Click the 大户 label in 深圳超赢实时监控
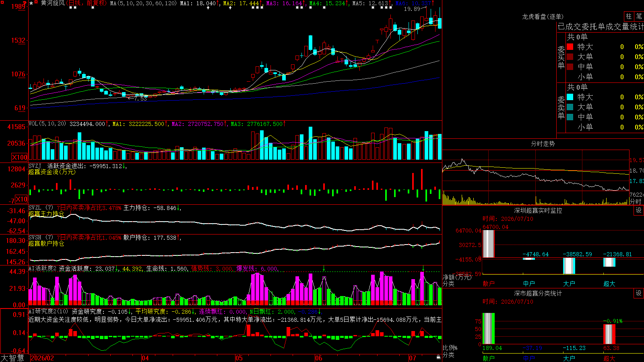Viewport: 644px width, 362px height. tap(569, 284)
